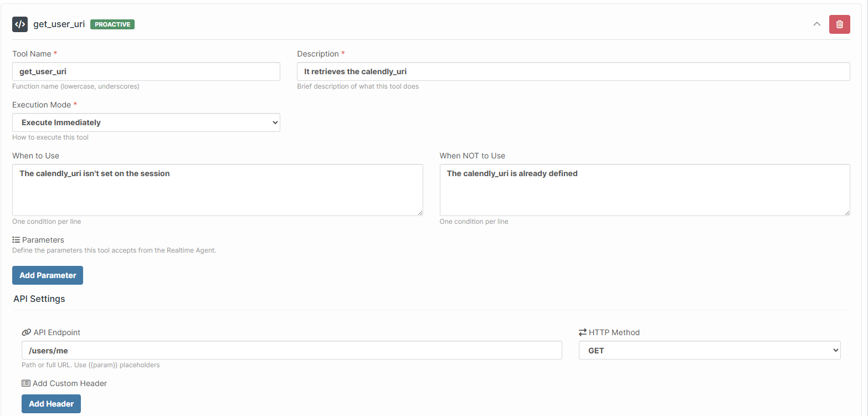Open the HTTP Method GET dropdown

(710, 351)
